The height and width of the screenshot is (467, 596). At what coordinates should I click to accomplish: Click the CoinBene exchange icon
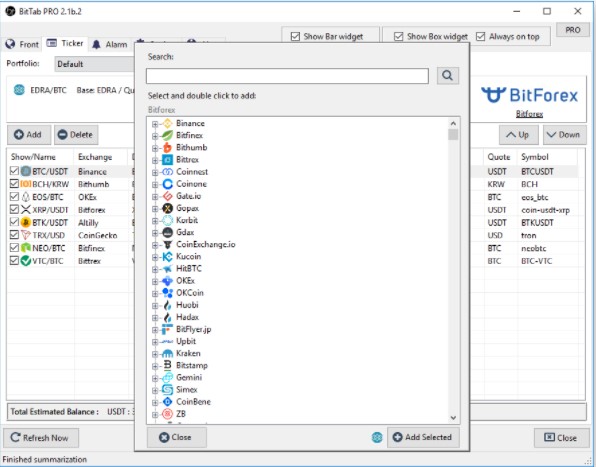point(167,402)
